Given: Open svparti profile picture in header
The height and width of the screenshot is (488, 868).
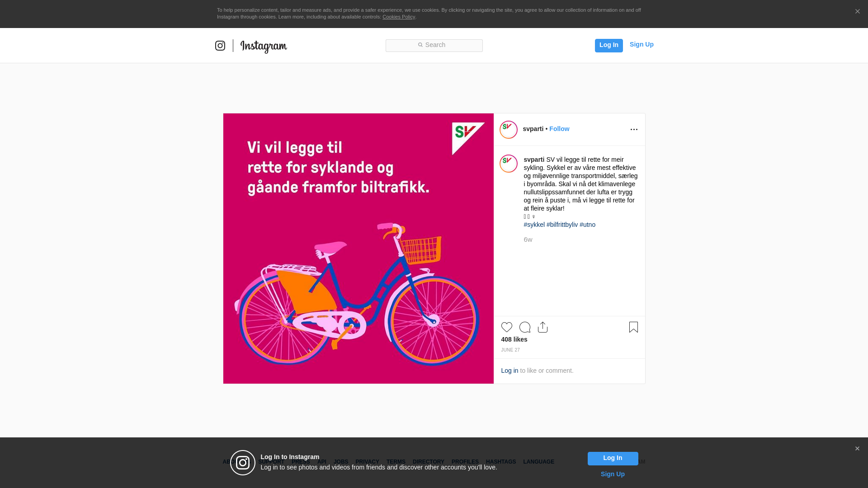Looking at the screenshot, I should click(508, 130).
